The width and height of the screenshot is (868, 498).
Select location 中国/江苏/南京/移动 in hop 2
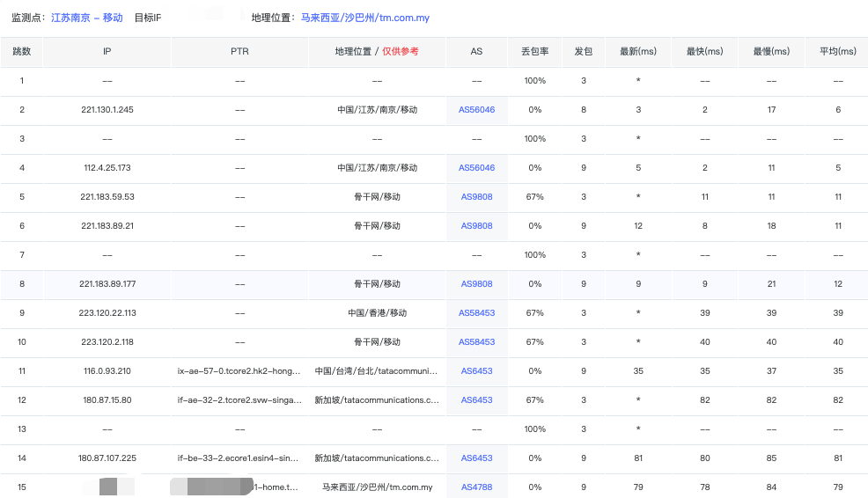377,110
